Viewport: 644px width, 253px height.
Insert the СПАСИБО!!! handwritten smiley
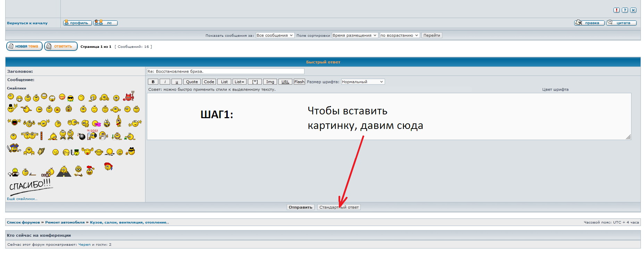click(x=30, y=185)
